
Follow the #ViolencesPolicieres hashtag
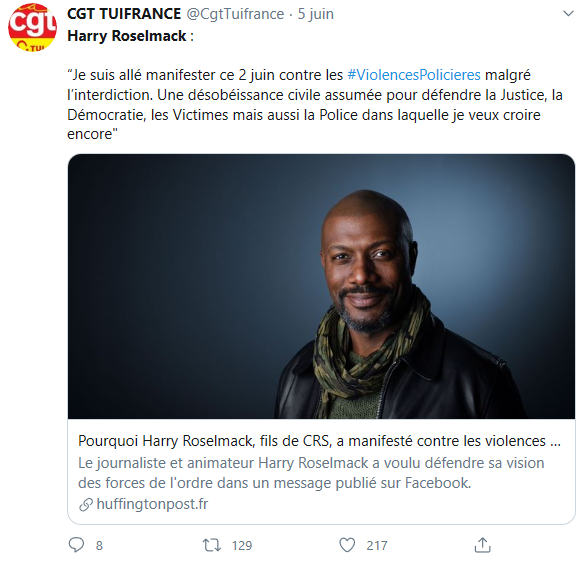[414, 75]
